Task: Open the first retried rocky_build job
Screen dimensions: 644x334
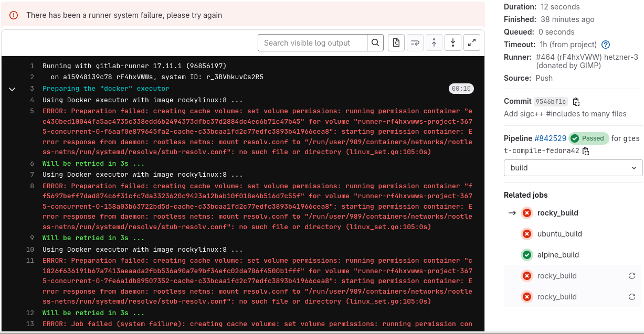Action: click(557, 276)
